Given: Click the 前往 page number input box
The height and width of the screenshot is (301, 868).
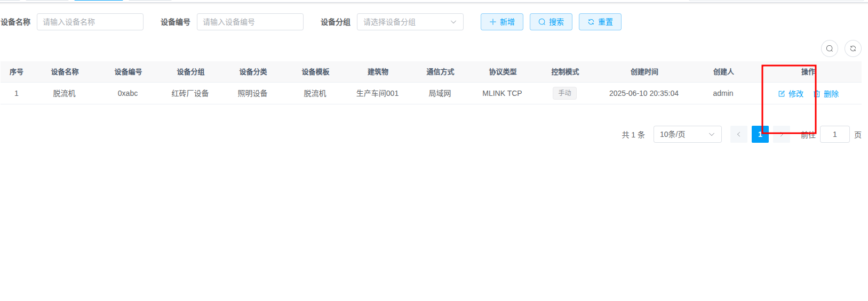Looking at the screenshot, I should (834, 134).
